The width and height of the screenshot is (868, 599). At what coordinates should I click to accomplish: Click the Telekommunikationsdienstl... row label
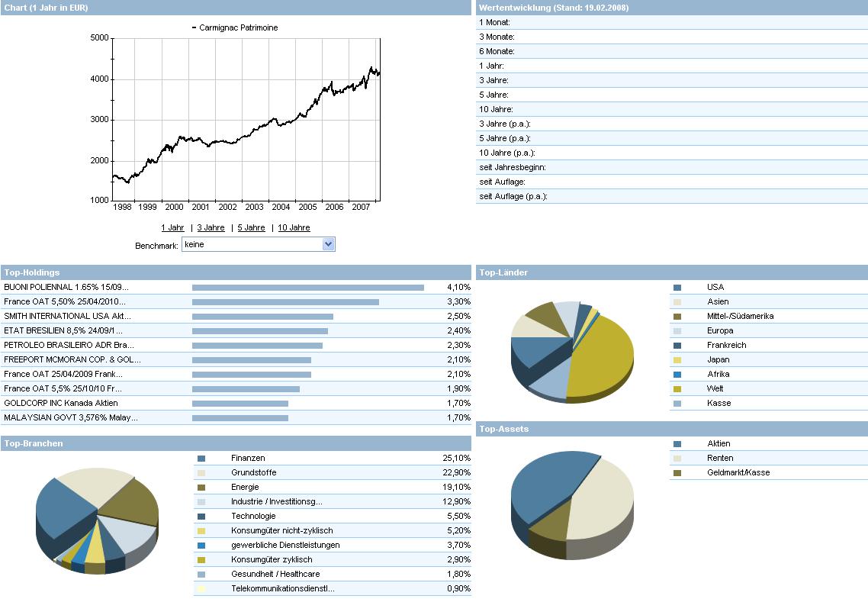(283, 588)
